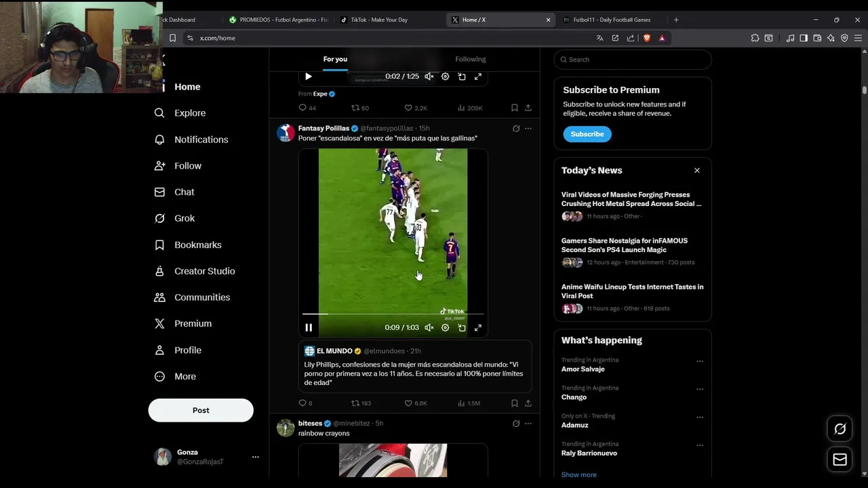Open options for Amor Salvaje trend

[x=700, y=361]
